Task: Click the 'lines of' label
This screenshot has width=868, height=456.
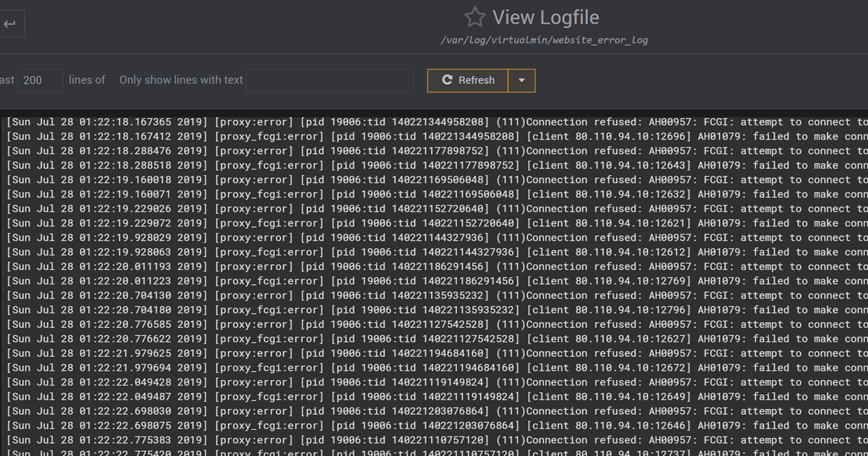Action: click(x=87, y=80)
